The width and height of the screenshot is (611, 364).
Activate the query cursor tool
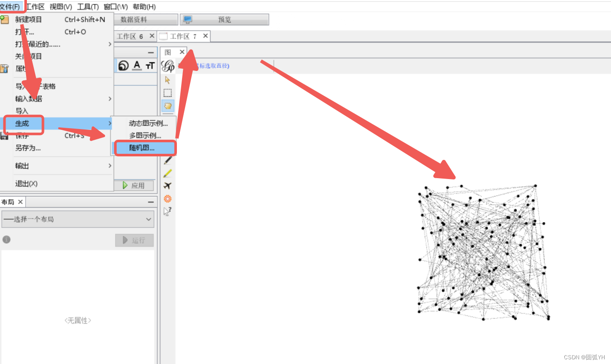tap(167, 211)
